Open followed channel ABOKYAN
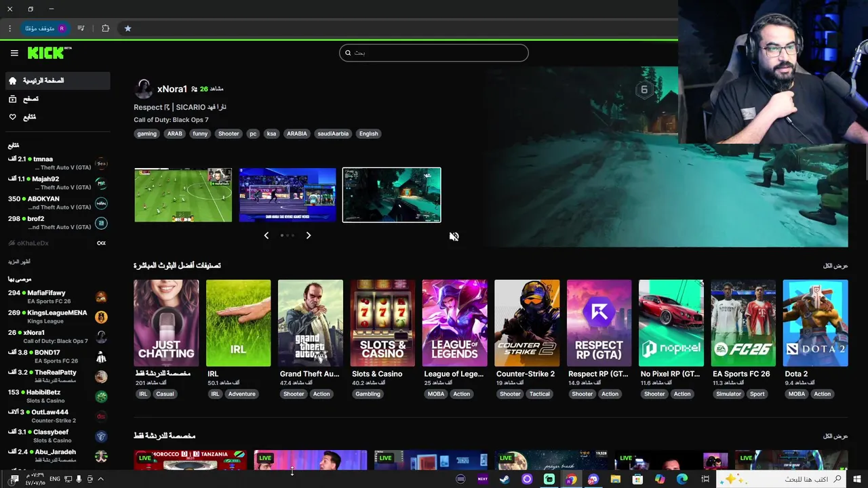The image size is (868, 488). click(57, 203)
